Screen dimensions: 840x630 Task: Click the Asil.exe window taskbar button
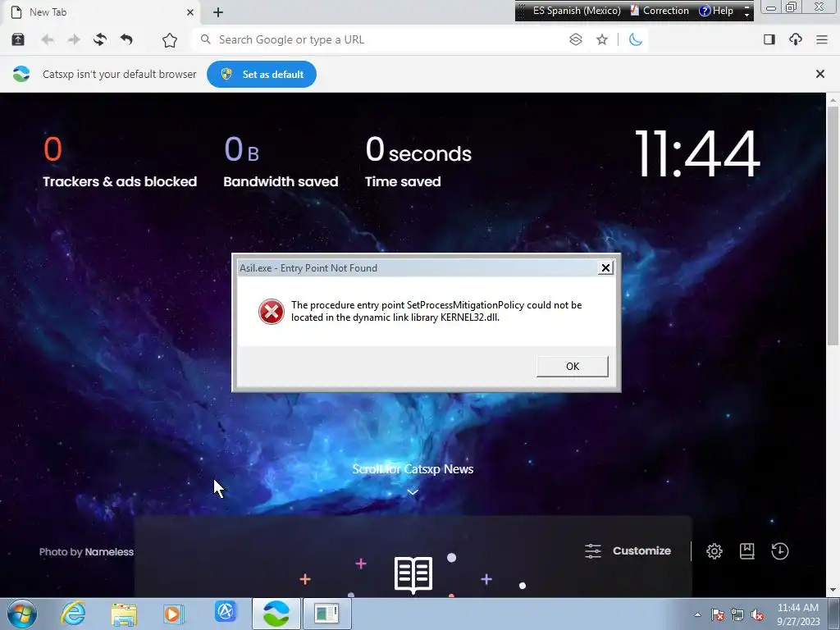coord(326,614)
